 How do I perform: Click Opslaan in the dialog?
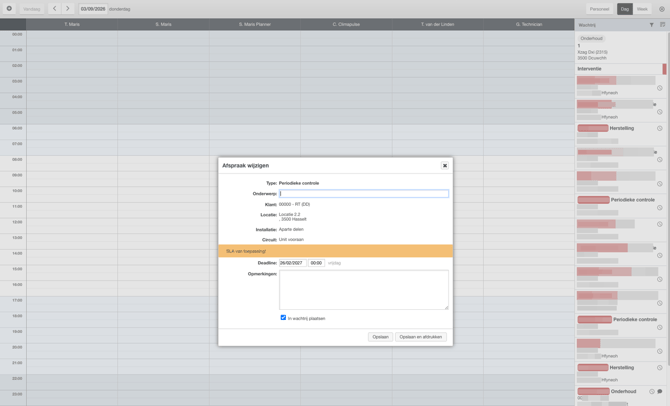380,337
